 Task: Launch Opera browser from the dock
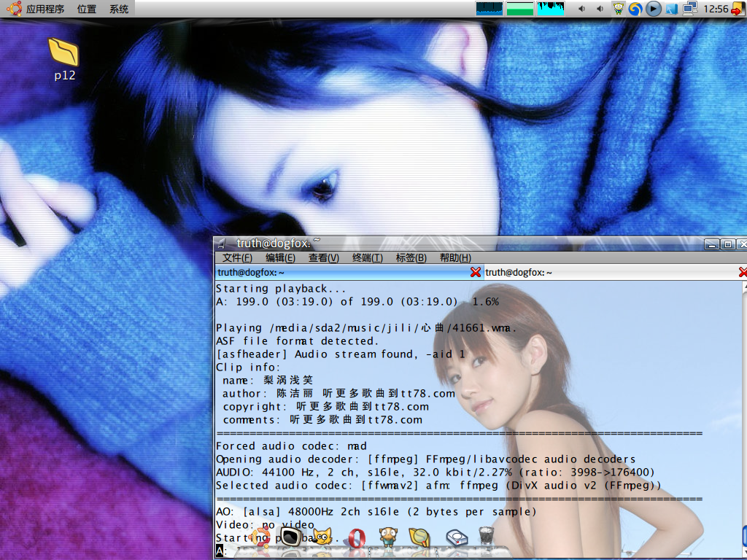tap(357, 538)
